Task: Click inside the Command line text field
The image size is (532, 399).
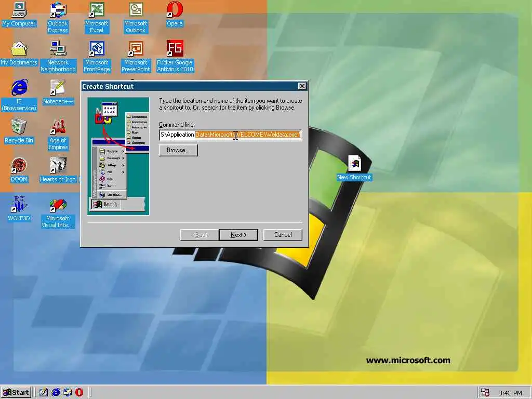Action: (230, 135)
